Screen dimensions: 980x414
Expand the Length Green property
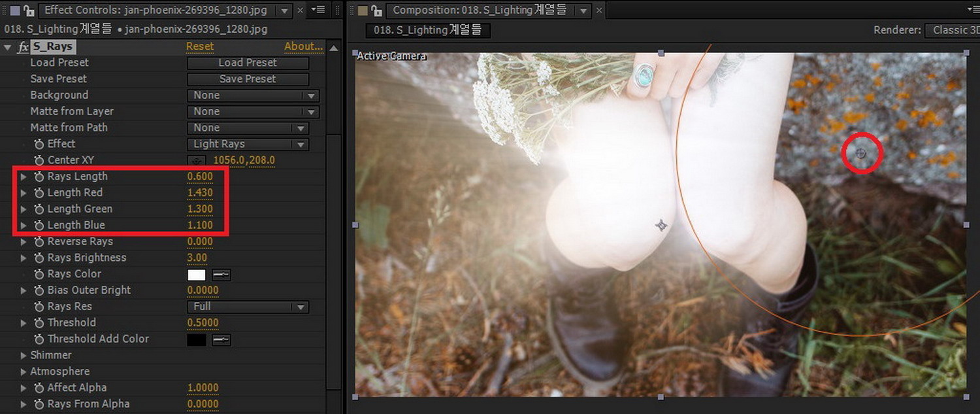coord(24,209)
